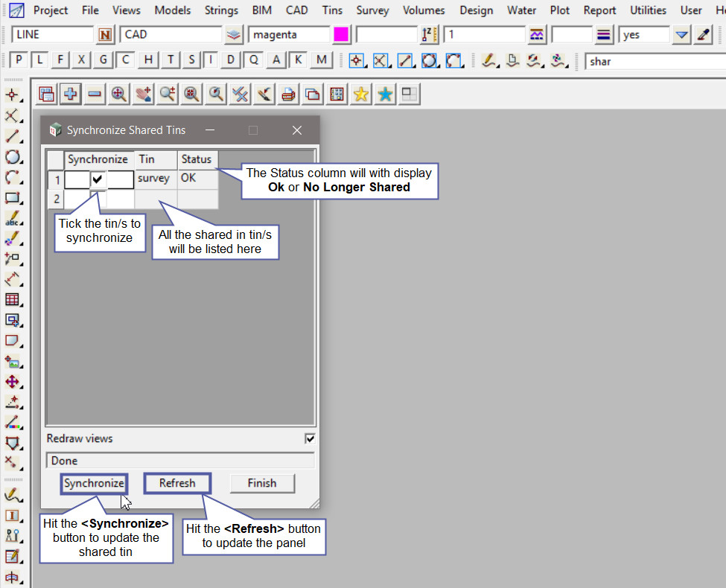
Task: Click the printer plot icon
Action: point(288,94)
